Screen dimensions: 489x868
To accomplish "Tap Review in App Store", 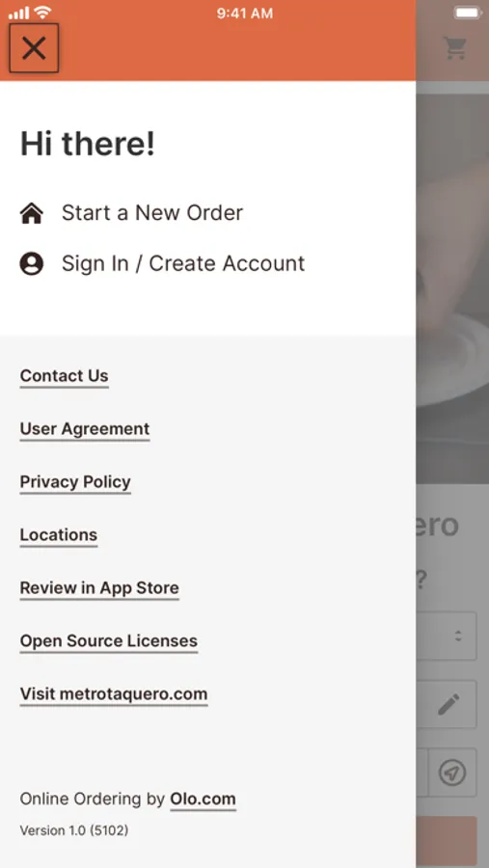I will [x=99, y=588].
